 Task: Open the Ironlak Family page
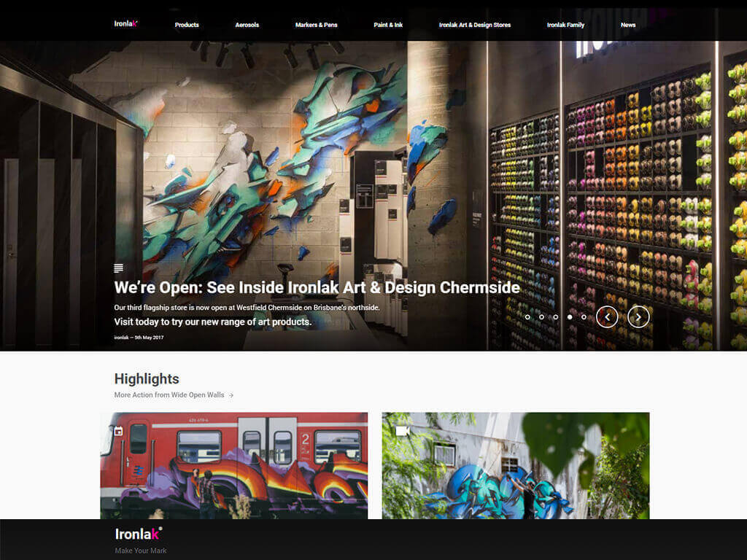point(565,25)
